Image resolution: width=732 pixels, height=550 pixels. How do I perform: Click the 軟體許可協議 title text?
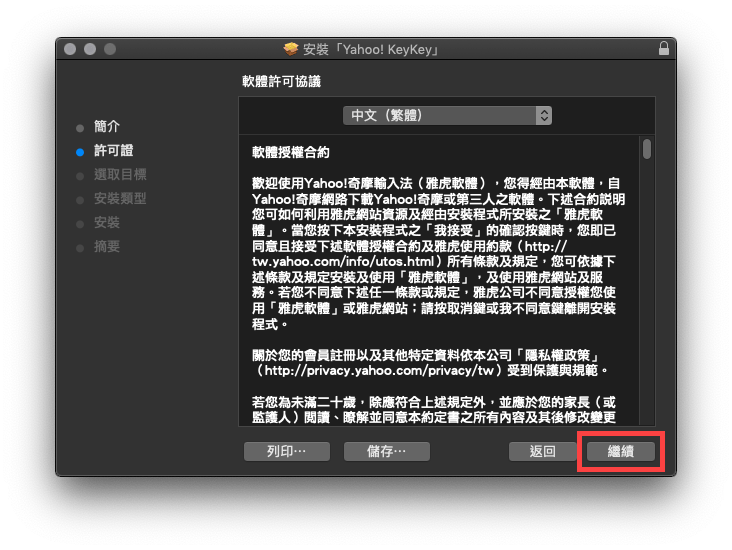click(x=281, y=82)
